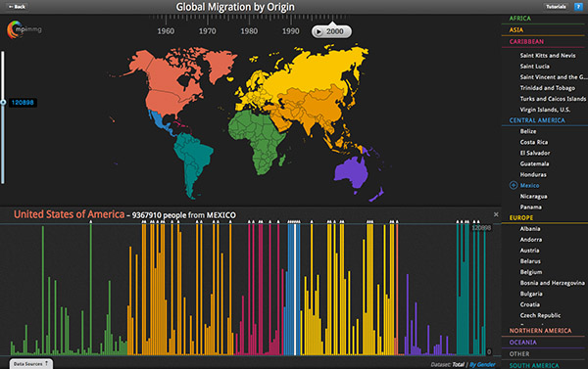Collapse the CENTRAL AMERICA region list
Screen dimensions: 588x369
(x=537, y=120)
